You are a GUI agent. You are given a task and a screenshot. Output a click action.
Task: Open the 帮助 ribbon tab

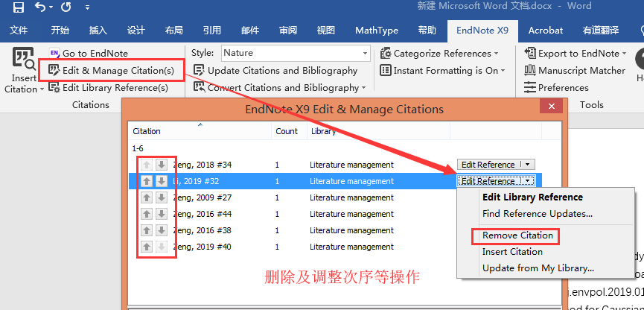point(427,31)
